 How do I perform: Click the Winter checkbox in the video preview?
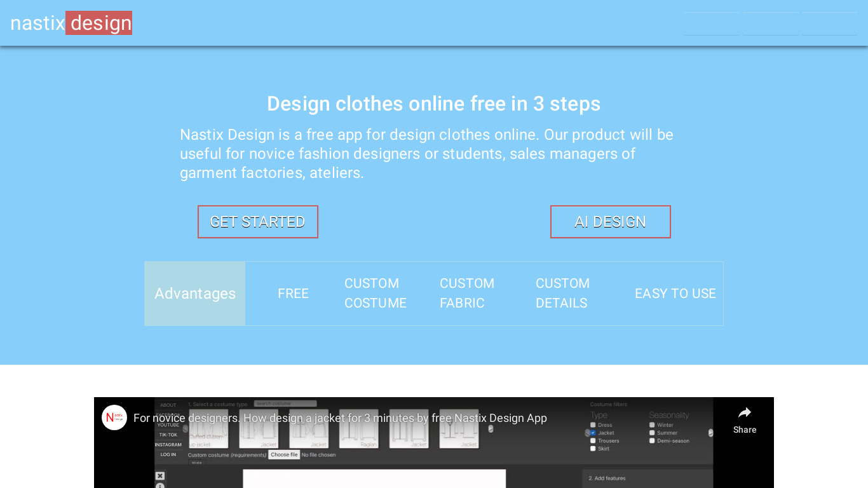(652, 425)
